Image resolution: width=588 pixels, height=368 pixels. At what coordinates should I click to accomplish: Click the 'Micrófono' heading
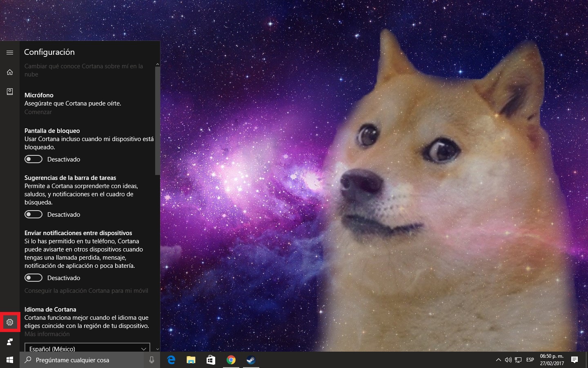click(39, 95)
